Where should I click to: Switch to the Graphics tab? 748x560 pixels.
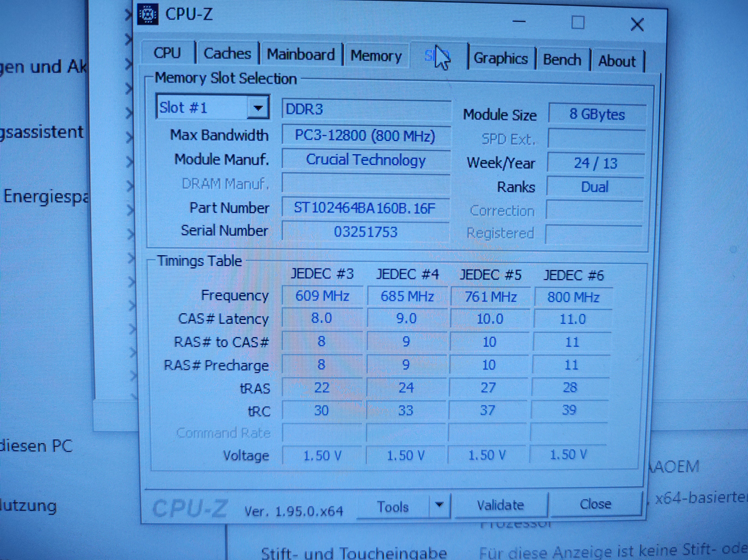pos(500,58)
